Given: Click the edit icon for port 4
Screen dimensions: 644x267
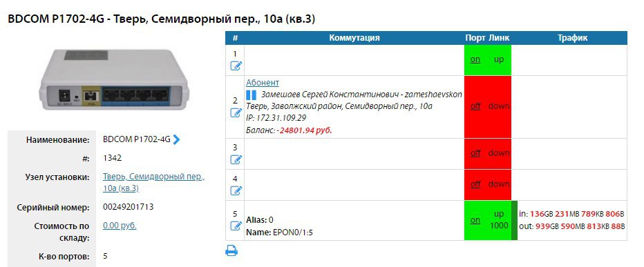Looking at the screenshot, I should pyautogui.click(x=236, y=190).
